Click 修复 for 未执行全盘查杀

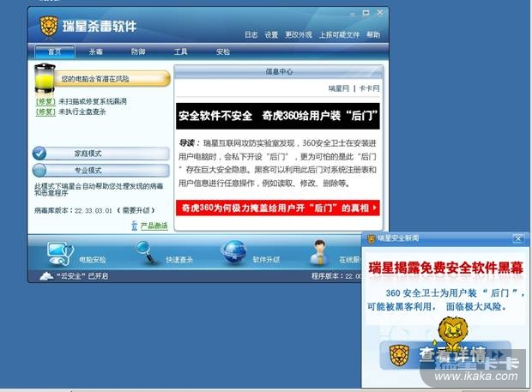pyautogui.click(x=45, y=112)
